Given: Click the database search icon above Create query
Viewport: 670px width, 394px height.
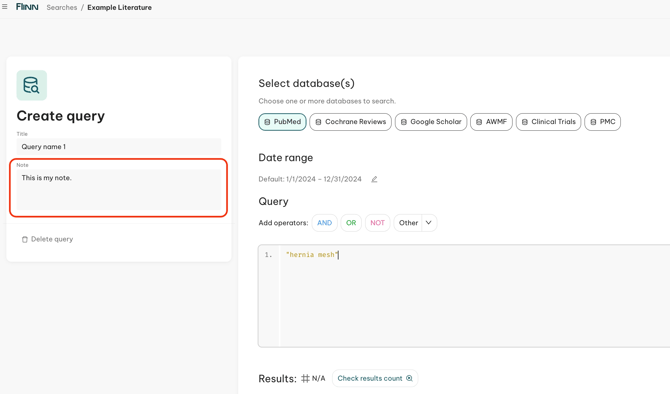Looking at the screenshot, I should 32,85.
